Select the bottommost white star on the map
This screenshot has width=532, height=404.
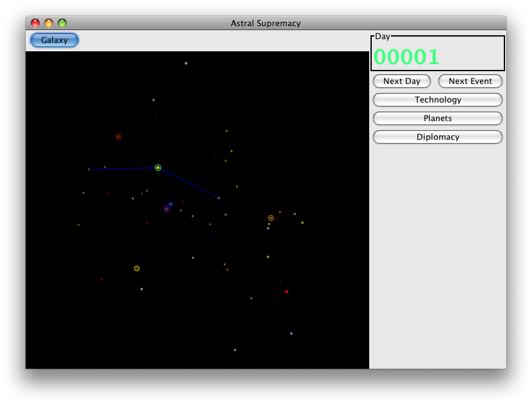tap(235, 350)
